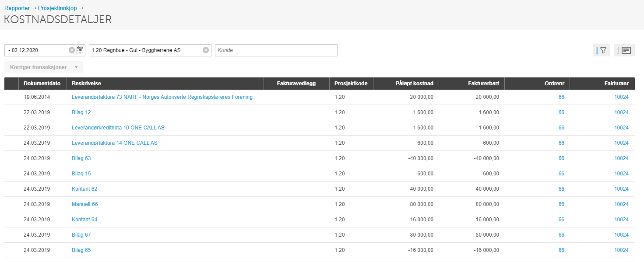This screenshot has height=262, width=644.
Task: Sort by Fakturavedlegg column header
Action: point(296,84)
